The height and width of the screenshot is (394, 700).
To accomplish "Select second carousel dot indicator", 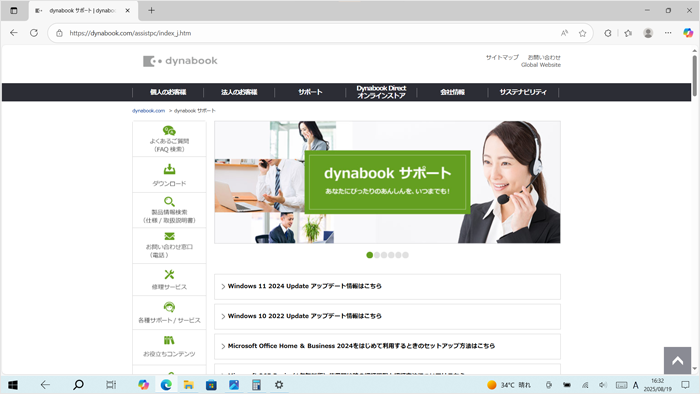I will [377, 255].
